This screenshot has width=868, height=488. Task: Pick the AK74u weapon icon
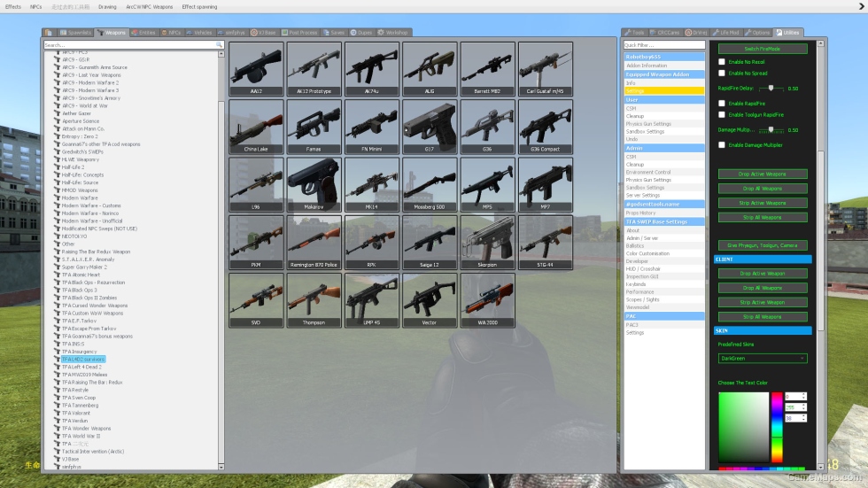pos(371,68)
